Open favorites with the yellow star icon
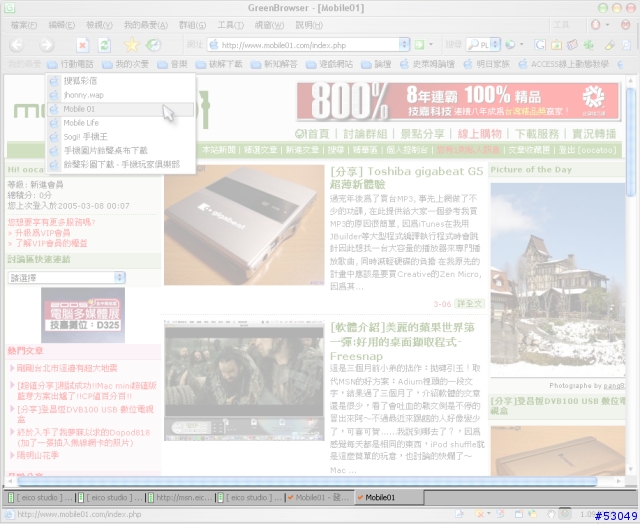The image size is (640, 524). point(131,45)
